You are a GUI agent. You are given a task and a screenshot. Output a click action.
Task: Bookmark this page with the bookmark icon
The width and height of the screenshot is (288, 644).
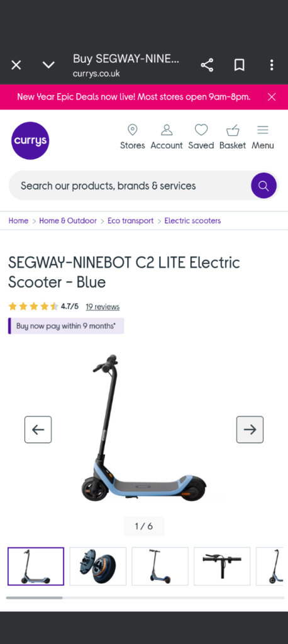pos(239,65)
